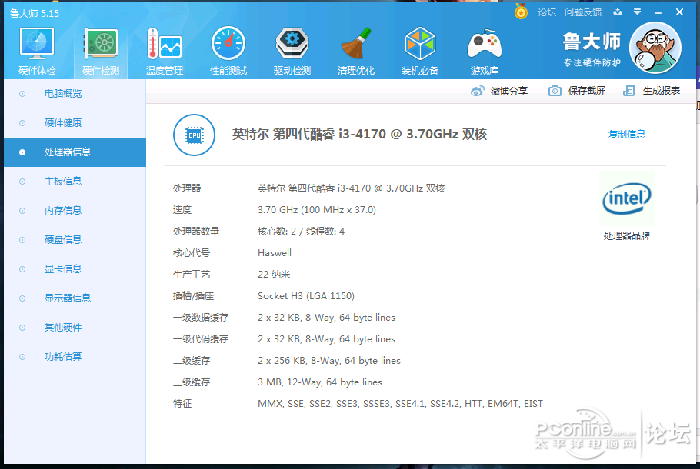The image size is (700, 469).
Task: Click the L2 cache value 2 x 256 KB
Action: [x=329, y=361]
